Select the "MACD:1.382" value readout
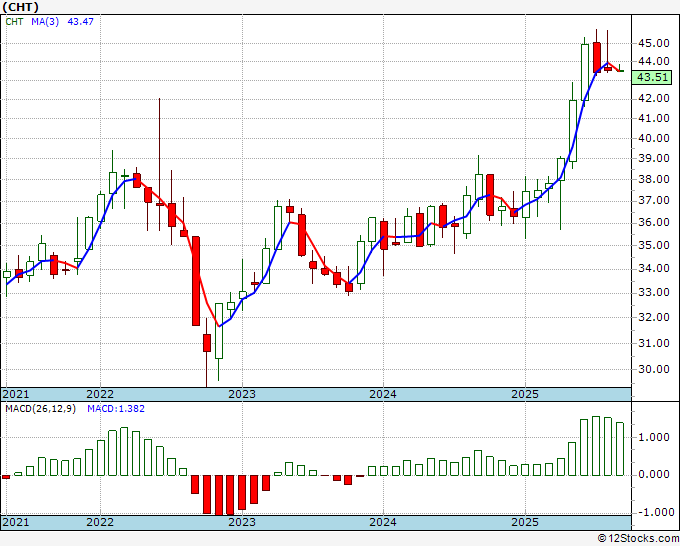The width and height of the screenshot is (680, 546). tap(116, 409)
